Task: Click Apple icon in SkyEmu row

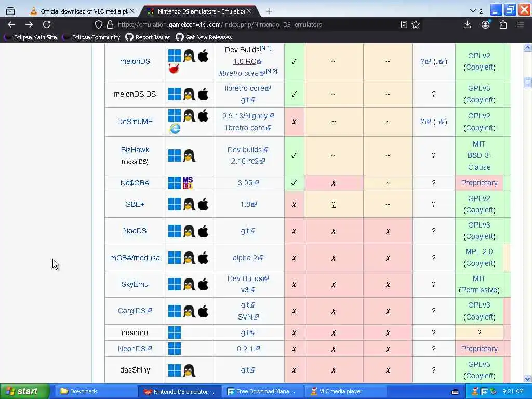Action: (x=203, y=284)
